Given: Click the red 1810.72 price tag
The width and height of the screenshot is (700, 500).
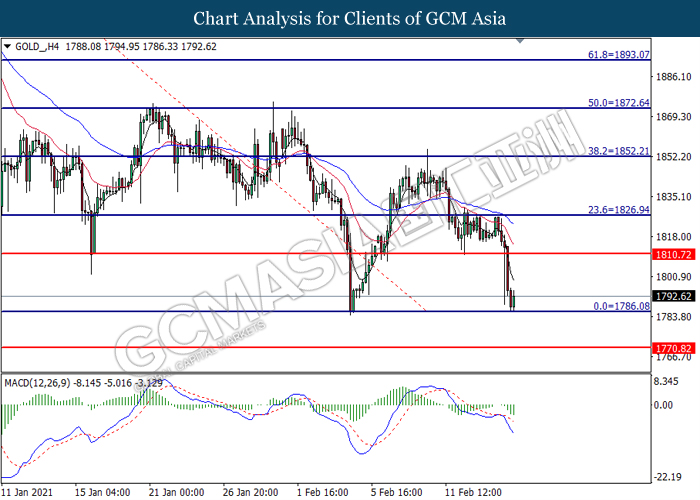Looking at the screenshot, I should click(674, 255).
